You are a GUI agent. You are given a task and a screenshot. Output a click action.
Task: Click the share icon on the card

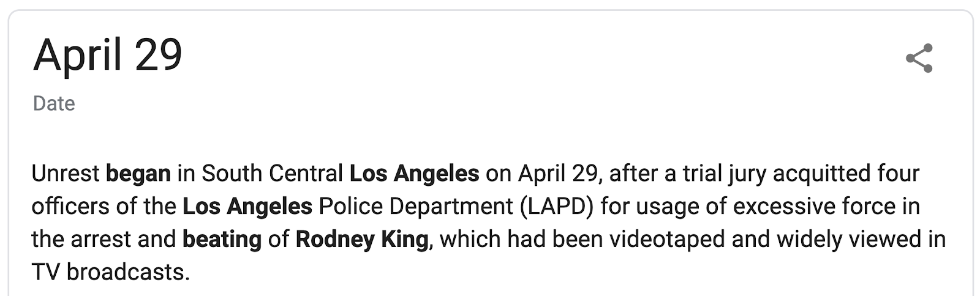919,59
